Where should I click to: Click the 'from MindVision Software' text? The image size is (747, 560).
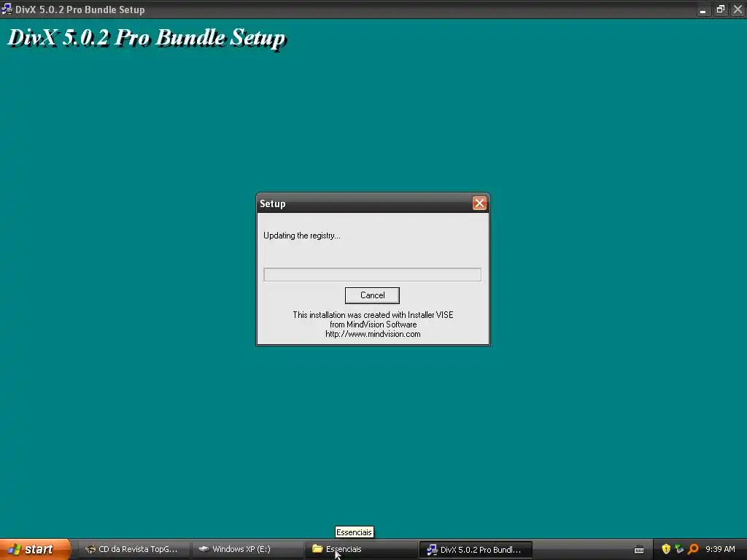pos(373,324)
